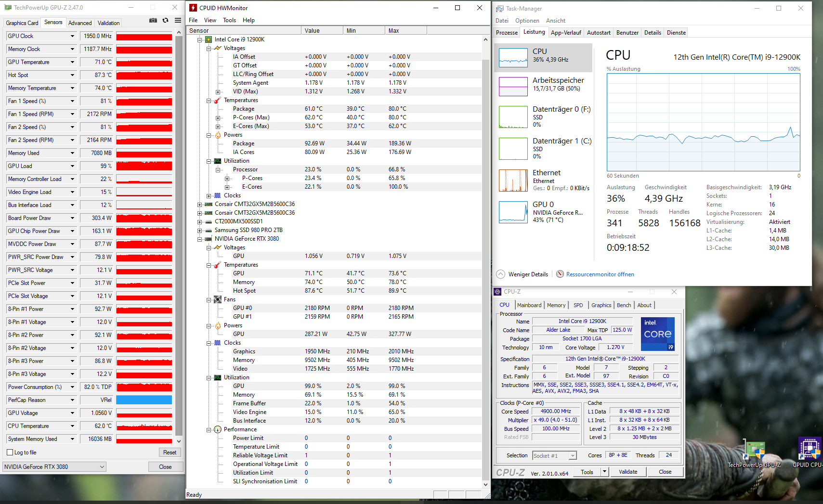The height and width of the screenshot is (504, 823).
Task: Click the flame icon beside GPU Powers
Action: (218, 325)
